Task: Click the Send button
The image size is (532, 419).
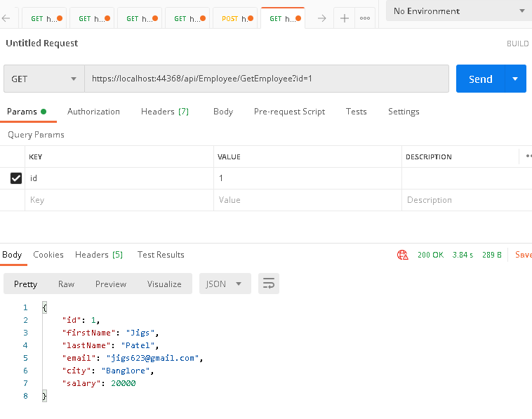Action: click(x=481, y=79)
